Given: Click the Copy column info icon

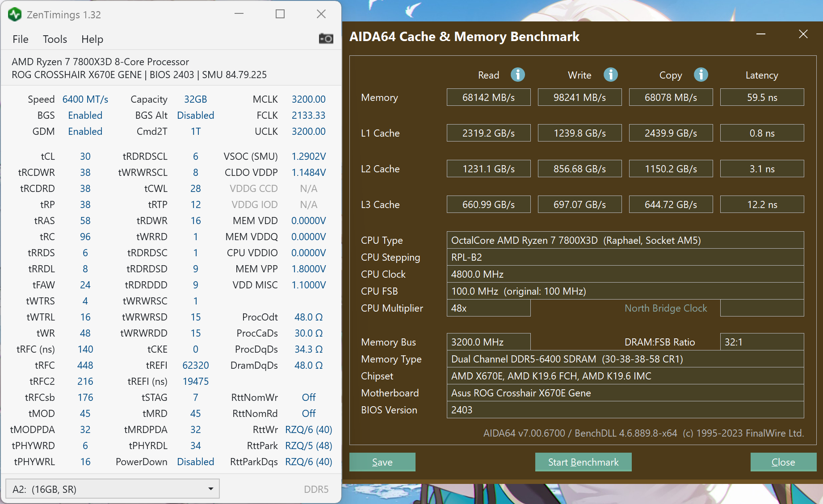Looking at the screenshot, I should coord(701,75).
